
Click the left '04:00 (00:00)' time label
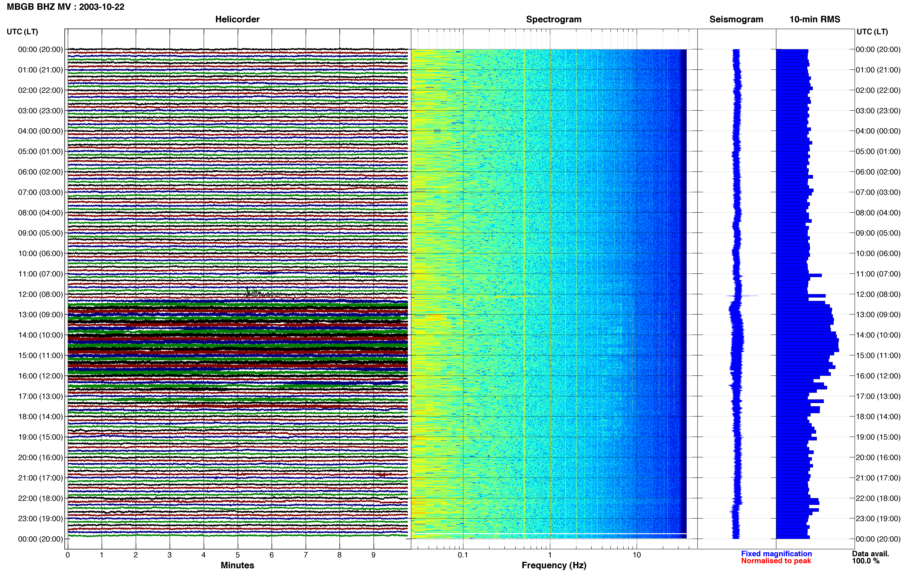tap(41, 131)
